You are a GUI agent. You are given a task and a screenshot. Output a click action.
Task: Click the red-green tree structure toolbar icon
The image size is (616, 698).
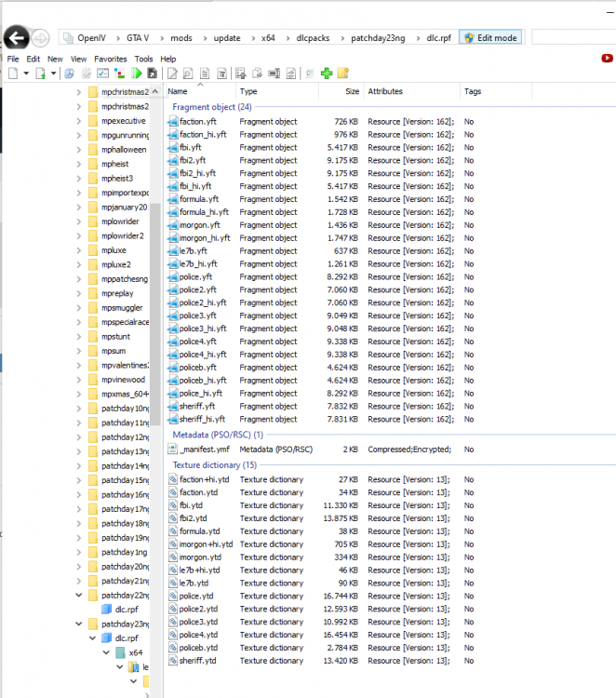(119, 74)
